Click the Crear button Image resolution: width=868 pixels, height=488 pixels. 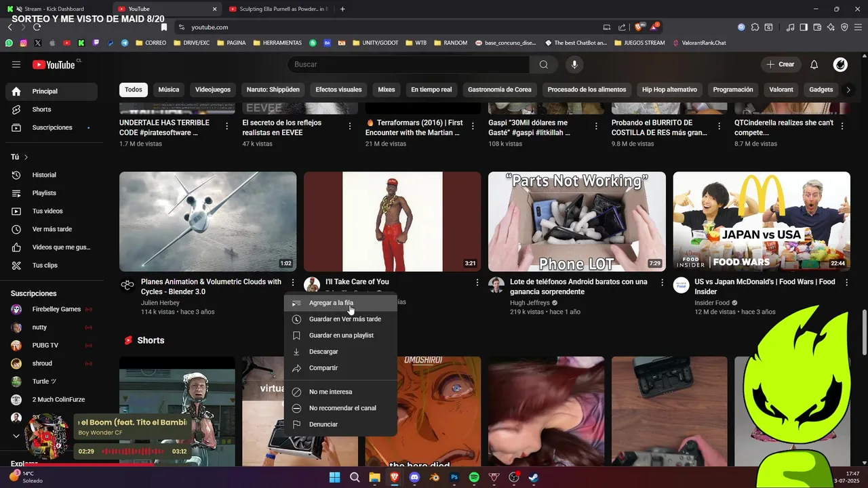coord(781,64)
